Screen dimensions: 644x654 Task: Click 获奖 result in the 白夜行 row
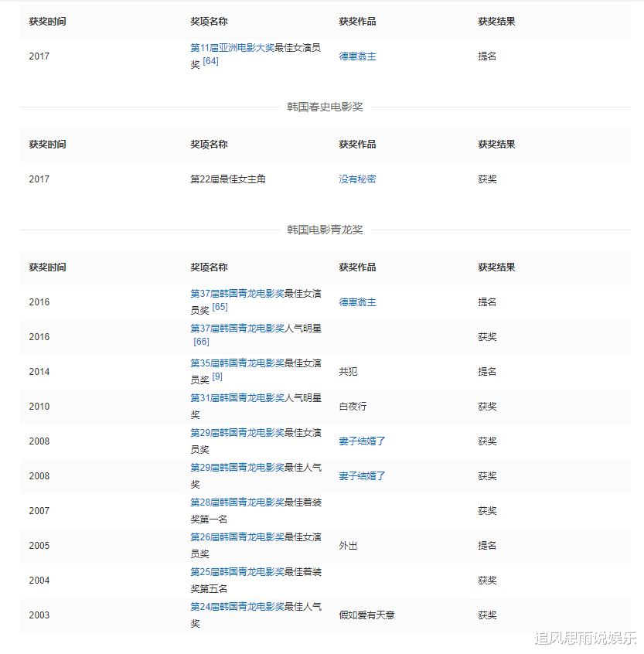click(487, 407)
